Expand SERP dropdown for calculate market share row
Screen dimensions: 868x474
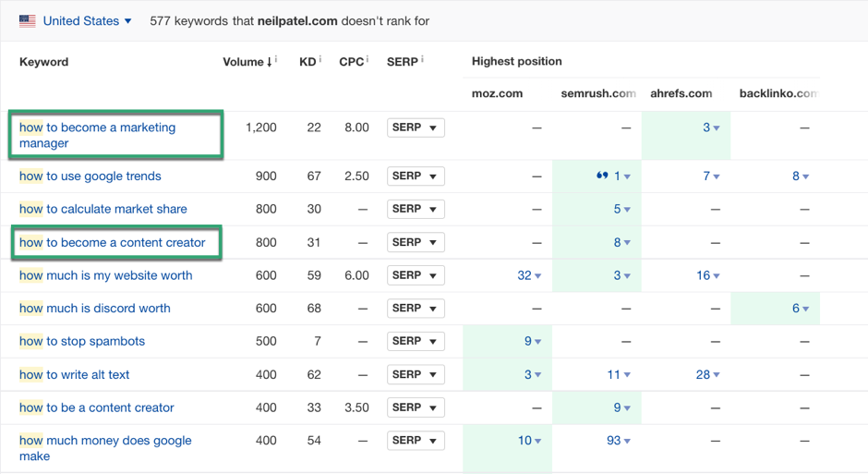416,209
